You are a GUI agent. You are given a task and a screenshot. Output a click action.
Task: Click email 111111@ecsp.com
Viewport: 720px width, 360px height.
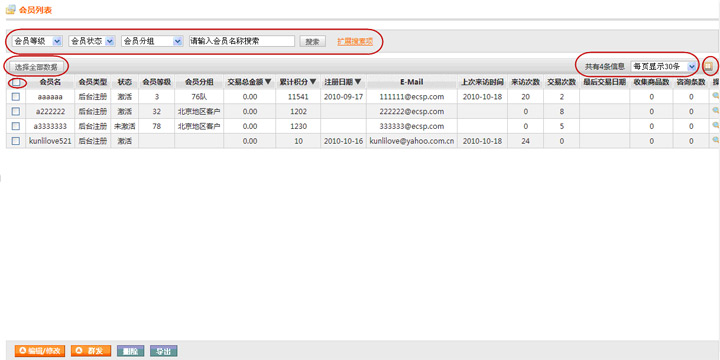click(x=412, y=97)
